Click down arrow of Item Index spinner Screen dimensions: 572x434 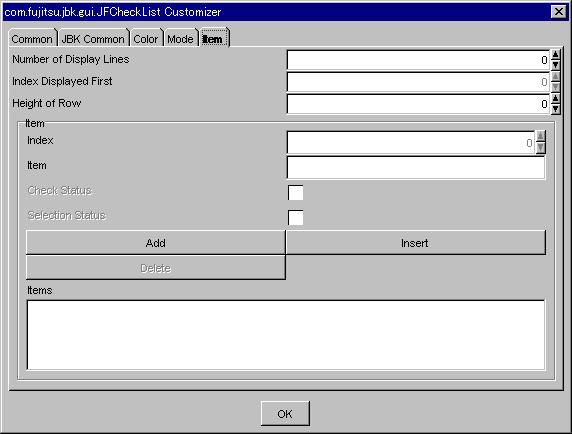540,148
